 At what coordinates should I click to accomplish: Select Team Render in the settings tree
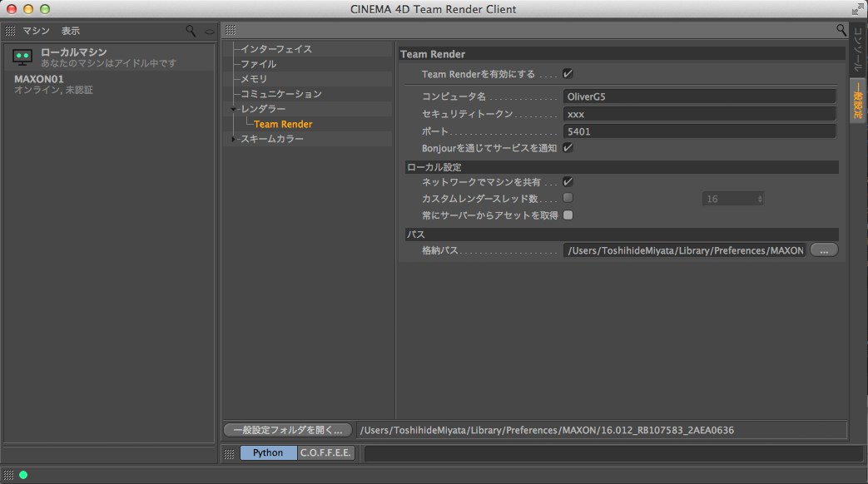(x=283, y=124)
